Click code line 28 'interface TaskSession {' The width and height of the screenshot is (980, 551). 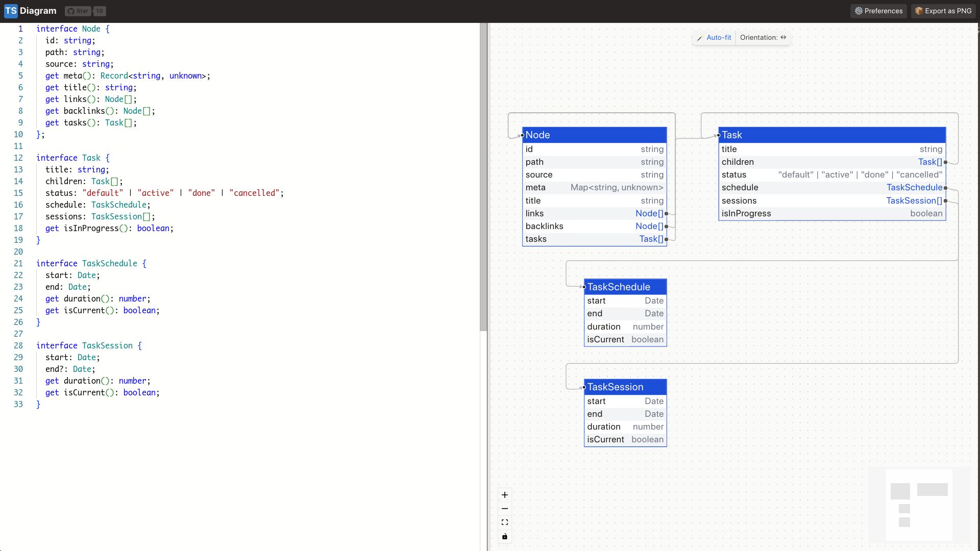pos(89,345)
